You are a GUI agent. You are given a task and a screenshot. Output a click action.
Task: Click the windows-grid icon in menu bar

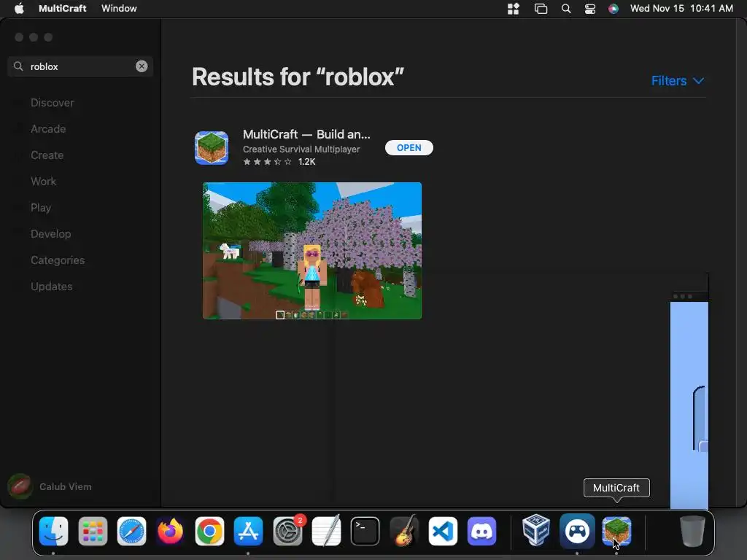click(x=513, y=9)
